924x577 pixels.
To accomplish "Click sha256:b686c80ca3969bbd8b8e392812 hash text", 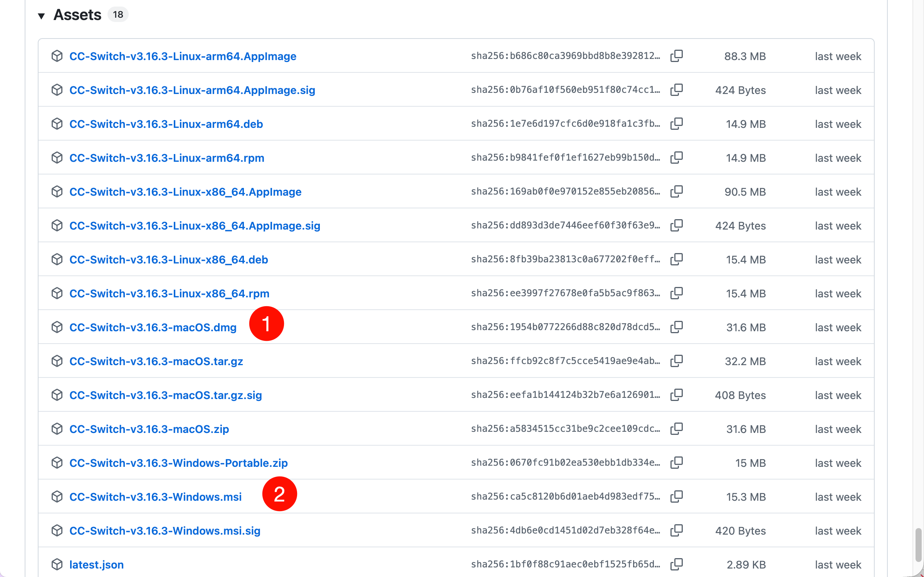I will (x=565, y=56).
